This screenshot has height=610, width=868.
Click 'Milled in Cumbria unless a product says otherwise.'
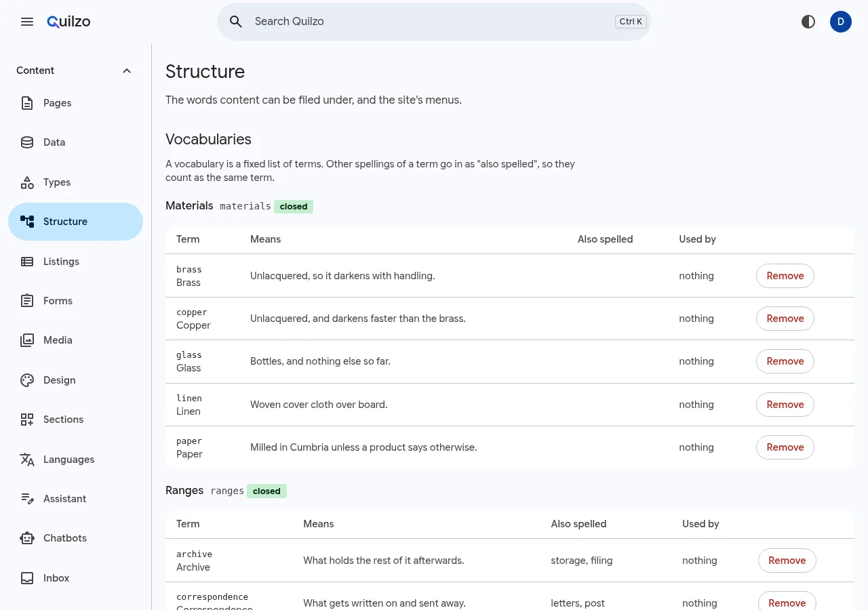[x=363, y=447]
